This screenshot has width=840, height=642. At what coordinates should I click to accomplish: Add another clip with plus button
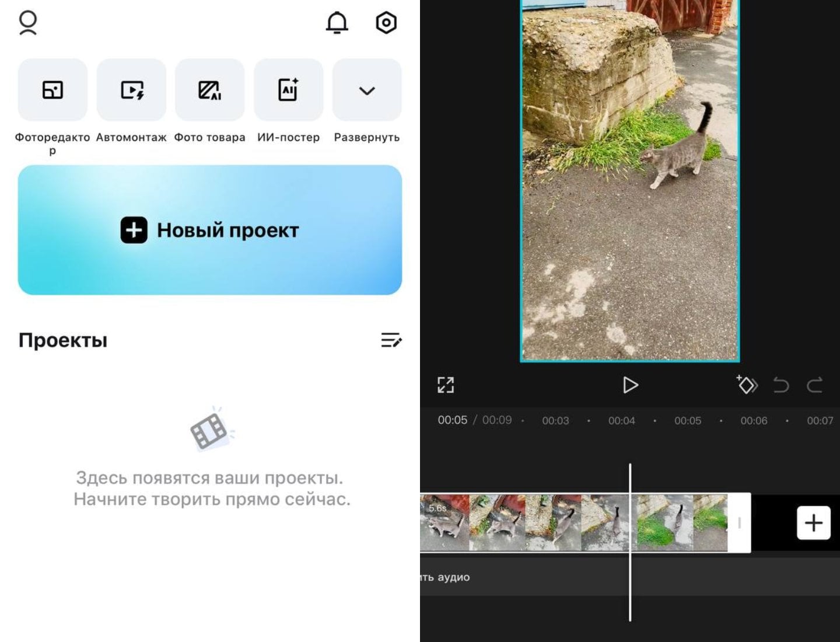[x=813, y=523]
